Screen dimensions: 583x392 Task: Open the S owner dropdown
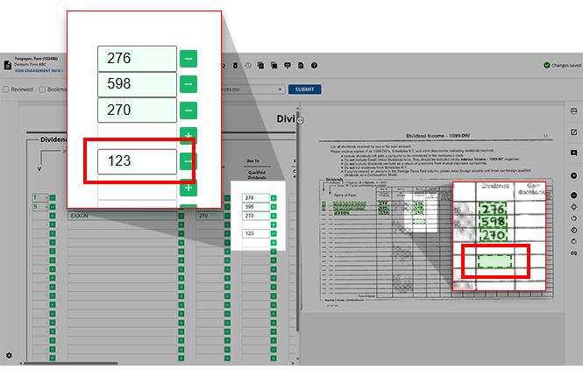point(40,206)
